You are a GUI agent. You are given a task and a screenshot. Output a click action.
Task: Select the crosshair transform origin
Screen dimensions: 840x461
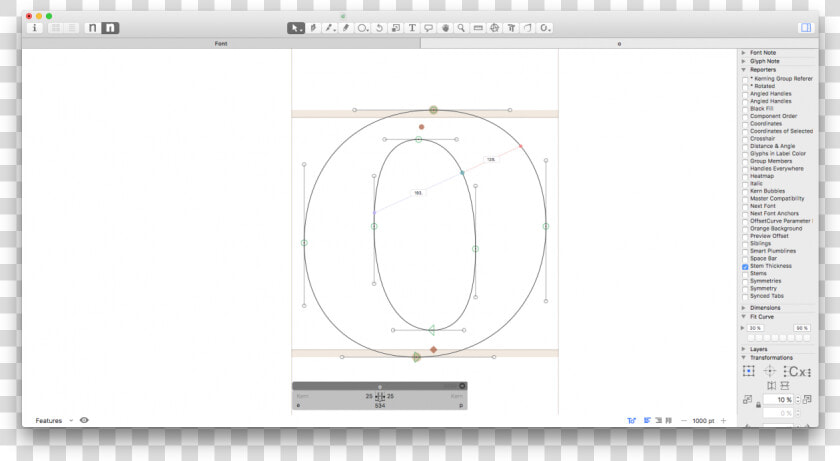tap(769, 371)
